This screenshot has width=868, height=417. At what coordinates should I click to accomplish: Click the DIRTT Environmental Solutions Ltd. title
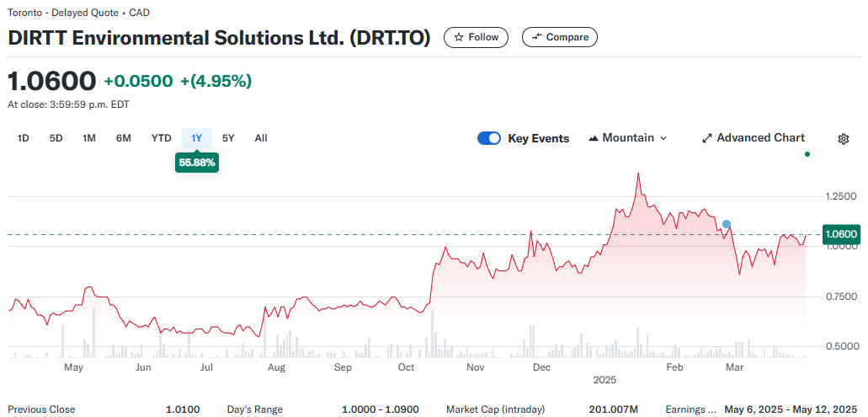[x=219, y=37]
